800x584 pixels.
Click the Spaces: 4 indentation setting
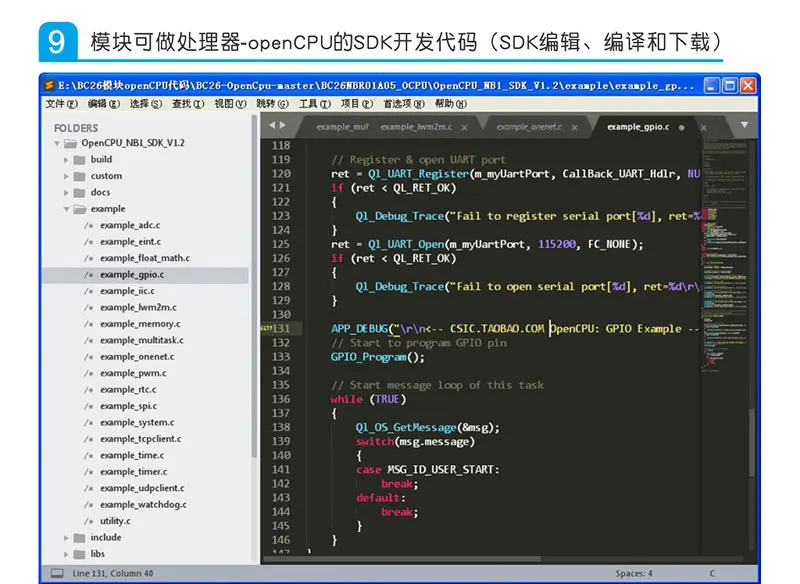point(634,573)
